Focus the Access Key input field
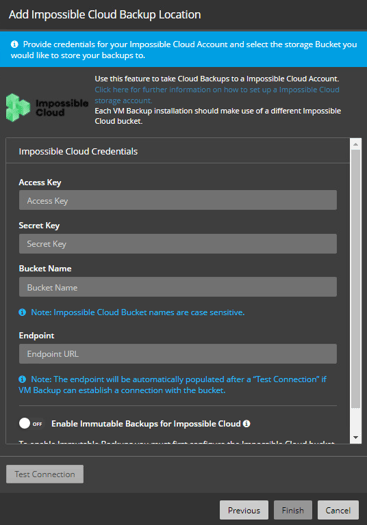 click(x=178, y=200)
